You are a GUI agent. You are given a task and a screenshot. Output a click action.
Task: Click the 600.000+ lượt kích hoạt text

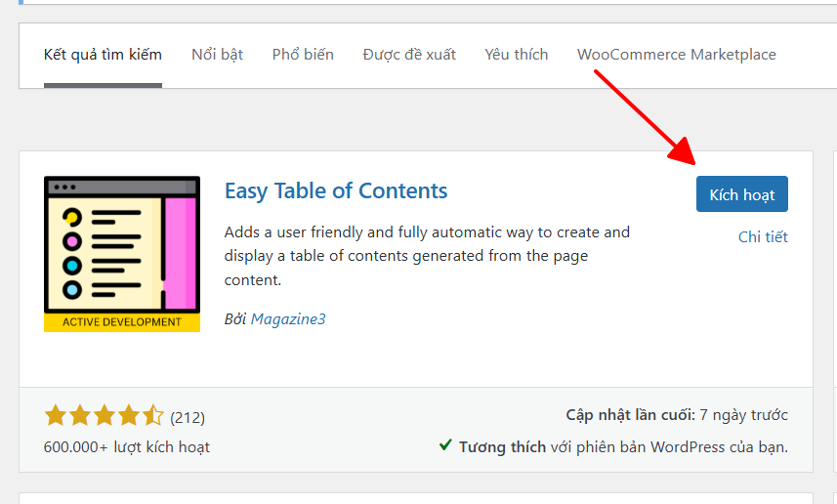point(127,447)
